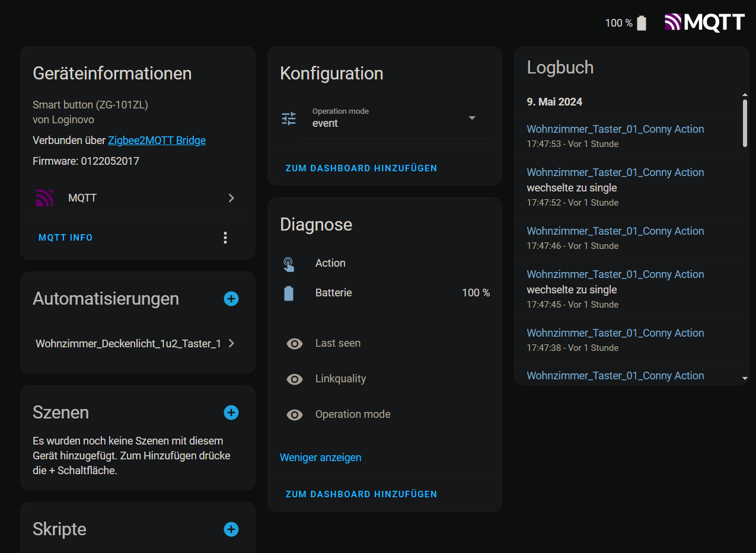Collapse diagnostics with Weniger anzeigen

coord(320,458)
